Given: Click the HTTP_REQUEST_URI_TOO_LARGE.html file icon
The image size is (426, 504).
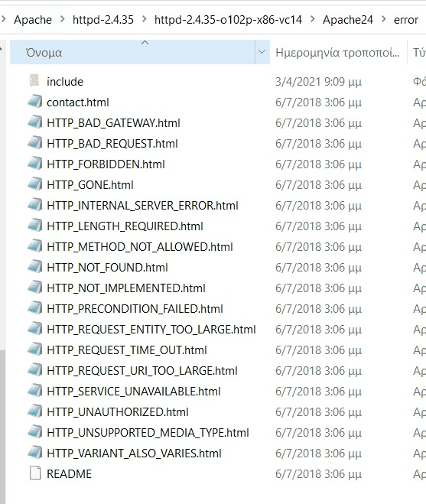Looking at the screenshot, I should pyautogui.click(x=34, y=370).
